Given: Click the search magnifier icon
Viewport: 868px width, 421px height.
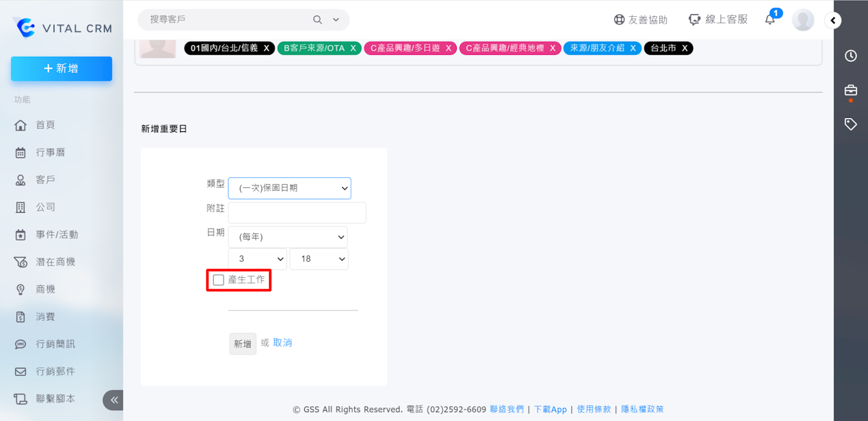Looking at the screenshot, I should (317, 20).
